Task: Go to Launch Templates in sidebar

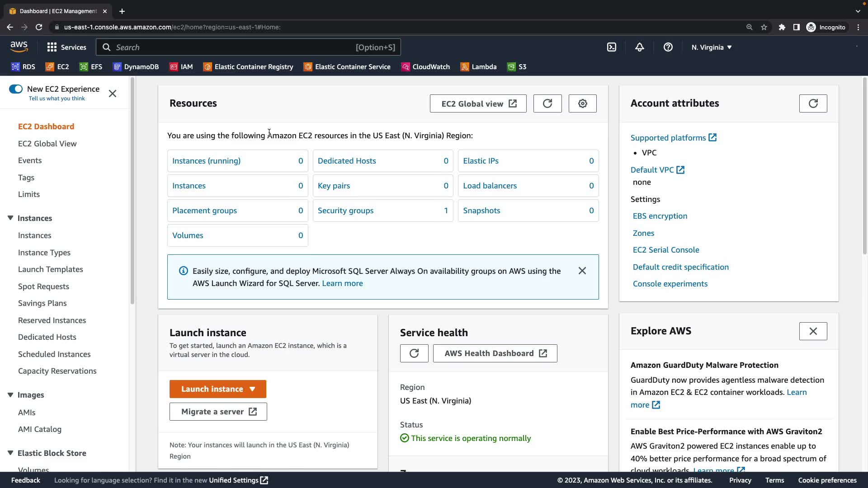Action: tap(50, 269)
